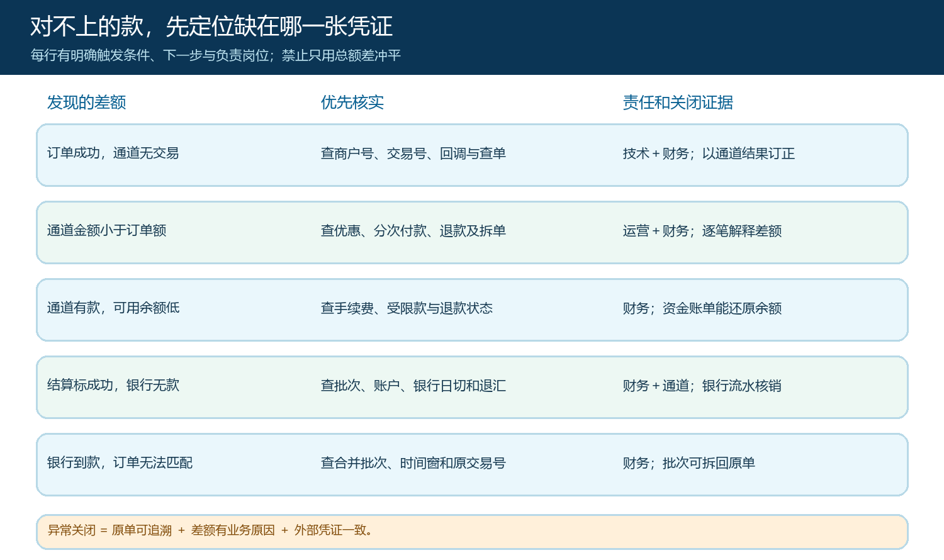Click the footer note starting 异常关闭
This screenshot has height=560, width=944.
[211, 530]
